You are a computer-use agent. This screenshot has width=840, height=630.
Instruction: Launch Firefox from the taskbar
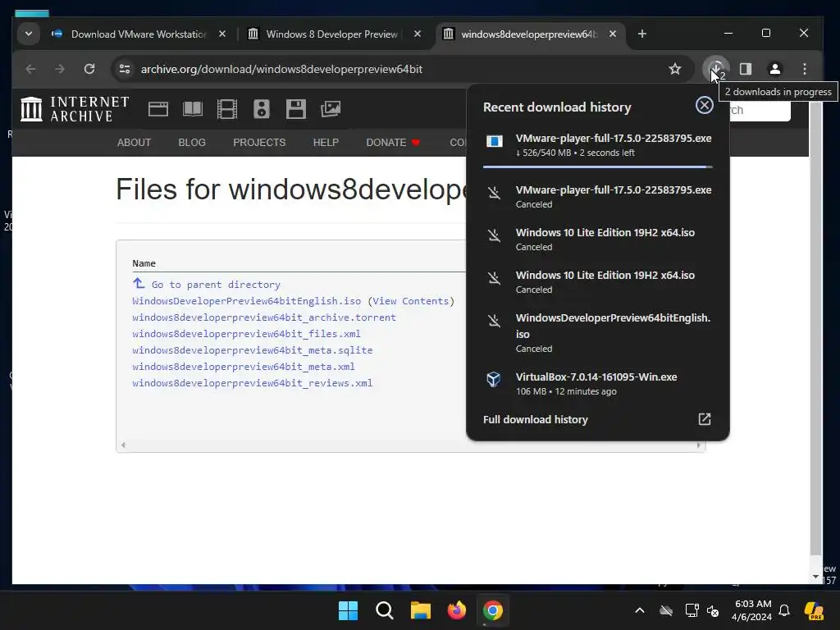(456, 610)
